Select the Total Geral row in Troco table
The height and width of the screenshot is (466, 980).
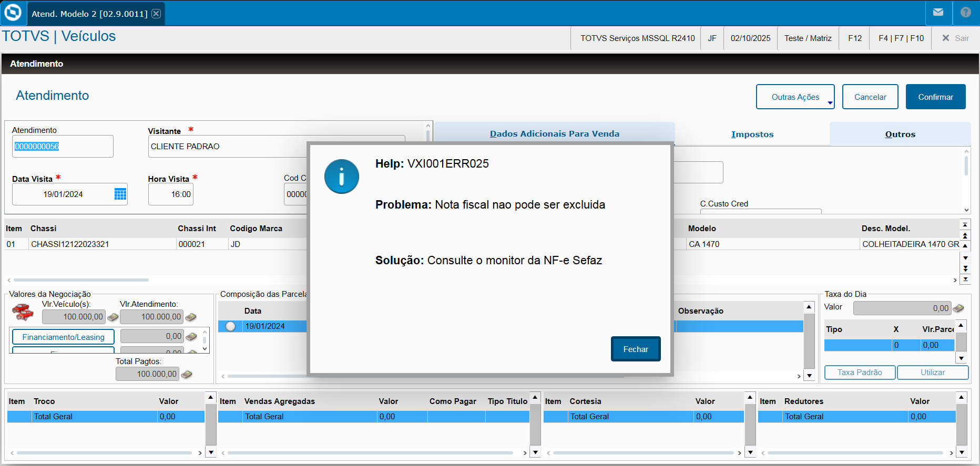click(106, 417)
